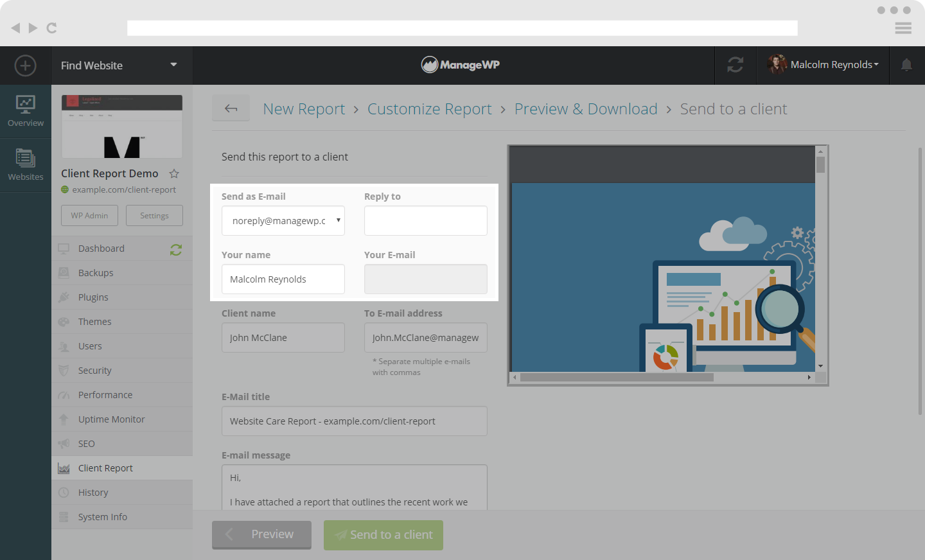Click Malcolm Reynolds avatar picture
This screenshot has width=925, height=560.
pos(777,65)
